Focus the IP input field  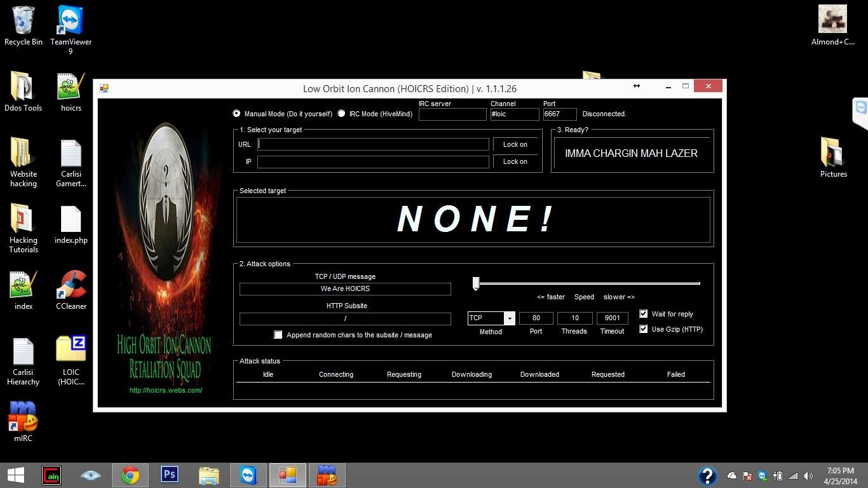coord(373,161)
